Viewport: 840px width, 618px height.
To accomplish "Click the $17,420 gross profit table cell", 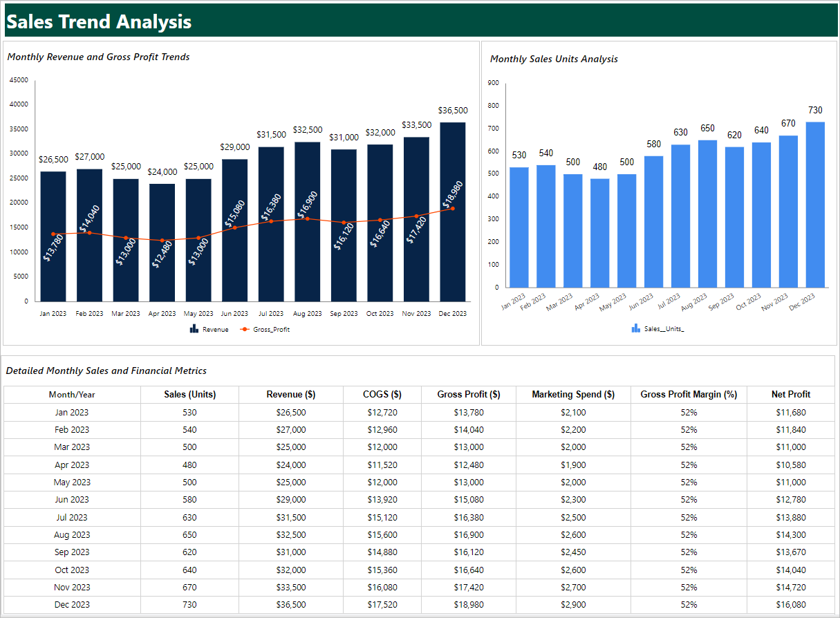I will coord(469,588).
